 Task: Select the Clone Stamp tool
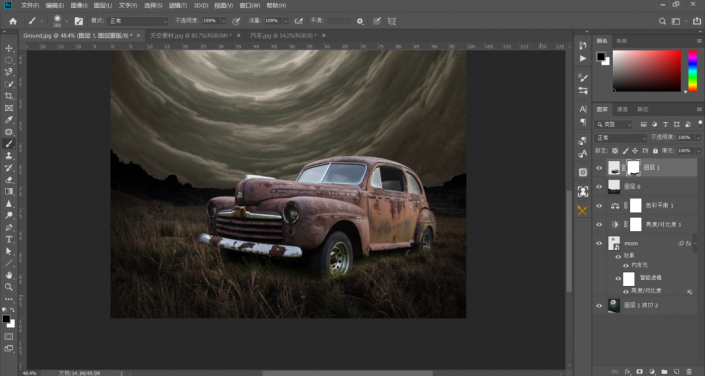point(9,156)
